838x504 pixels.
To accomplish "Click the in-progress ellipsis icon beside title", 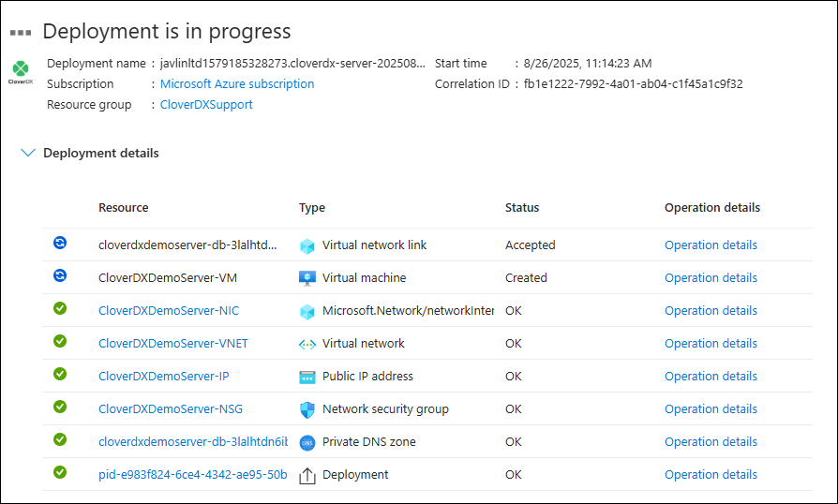I will [21, 33].
